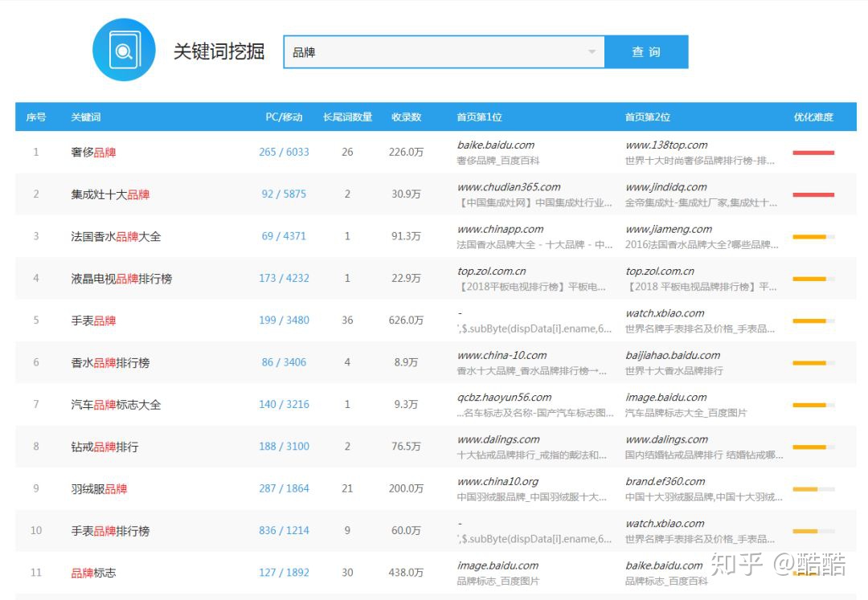The height and width of the screenshot is (600, 868).
Task: Open the keyword 羽绒服品牌
Action: [x=99, y=488]
